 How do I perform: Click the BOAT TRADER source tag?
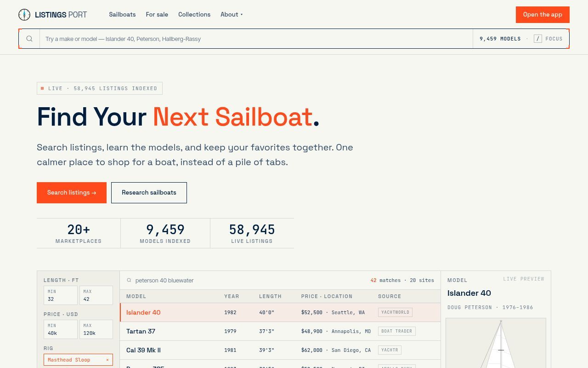397,331
